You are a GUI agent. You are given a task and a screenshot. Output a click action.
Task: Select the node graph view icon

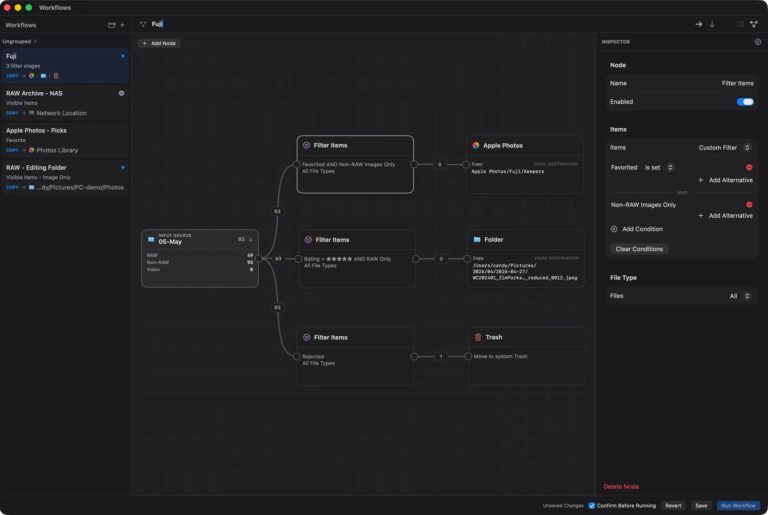click(x=754, y=24)
